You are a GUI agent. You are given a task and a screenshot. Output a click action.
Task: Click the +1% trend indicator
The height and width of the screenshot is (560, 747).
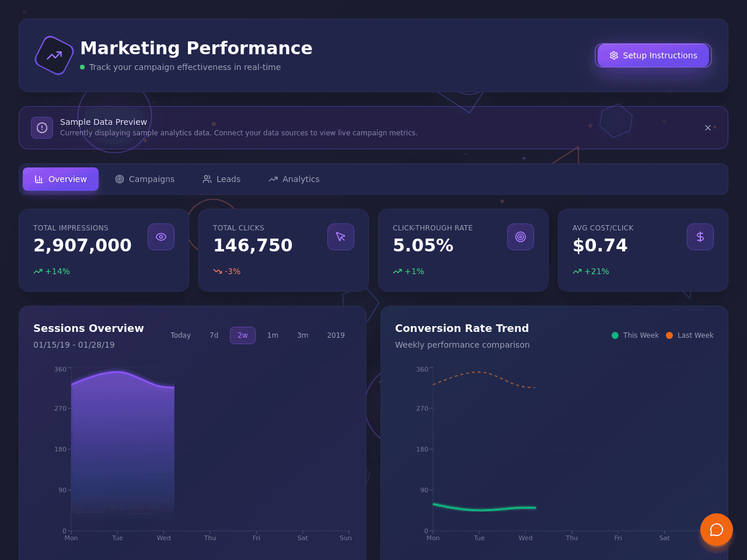(x=409, y=271)
